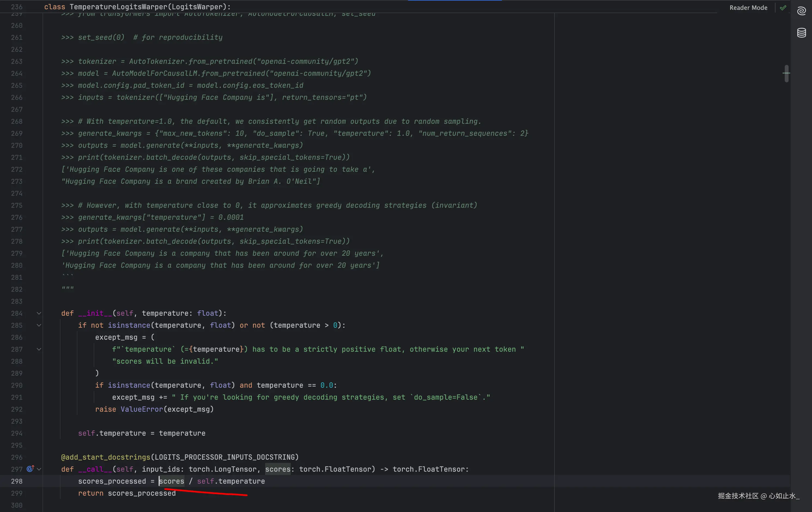Fold the f-string block at line 287

(39, 350)
